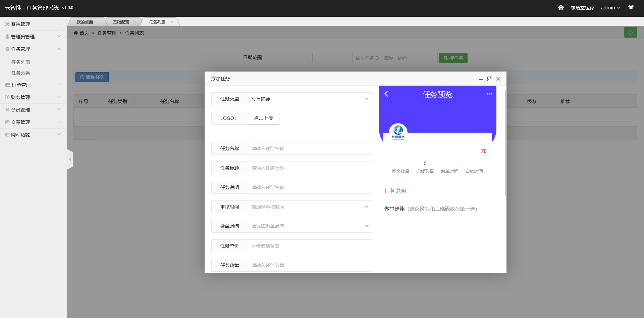Open the 任务类型 dropdown

pos(309,99)
